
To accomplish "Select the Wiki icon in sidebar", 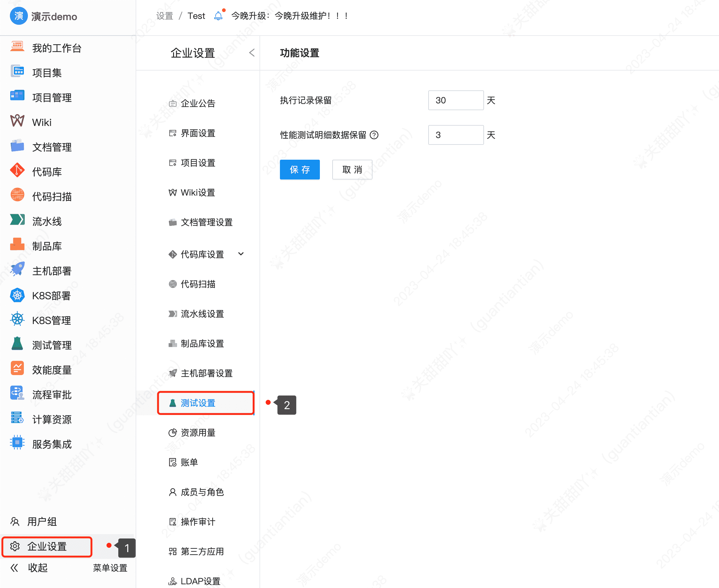I will (17, 121).
